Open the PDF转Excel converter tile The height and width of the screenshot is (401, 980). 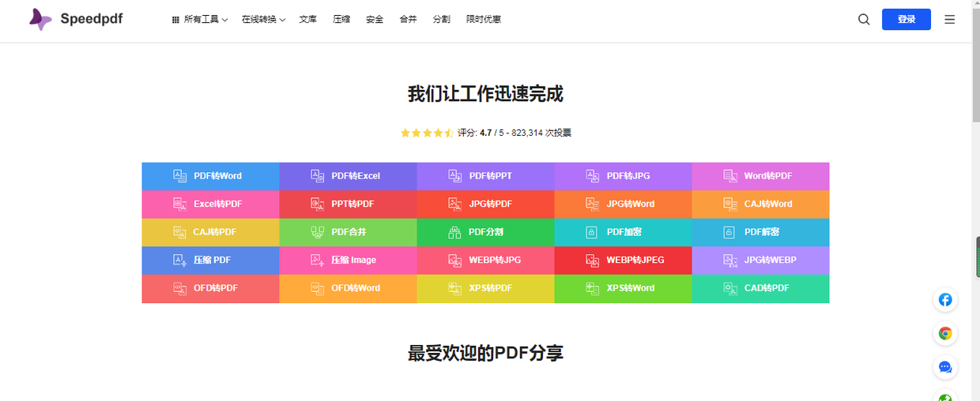[x=348, y=176]
